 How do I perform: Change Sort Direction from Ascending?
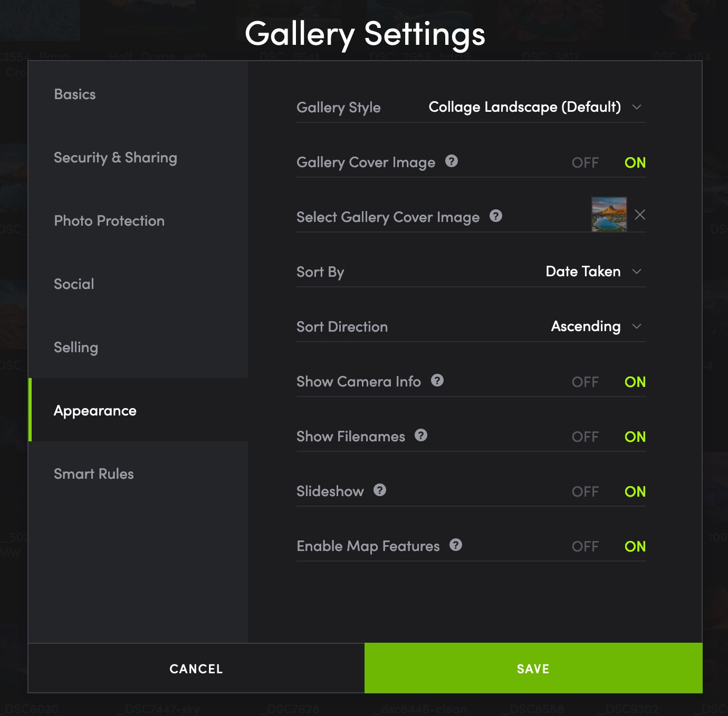point(596,326)
